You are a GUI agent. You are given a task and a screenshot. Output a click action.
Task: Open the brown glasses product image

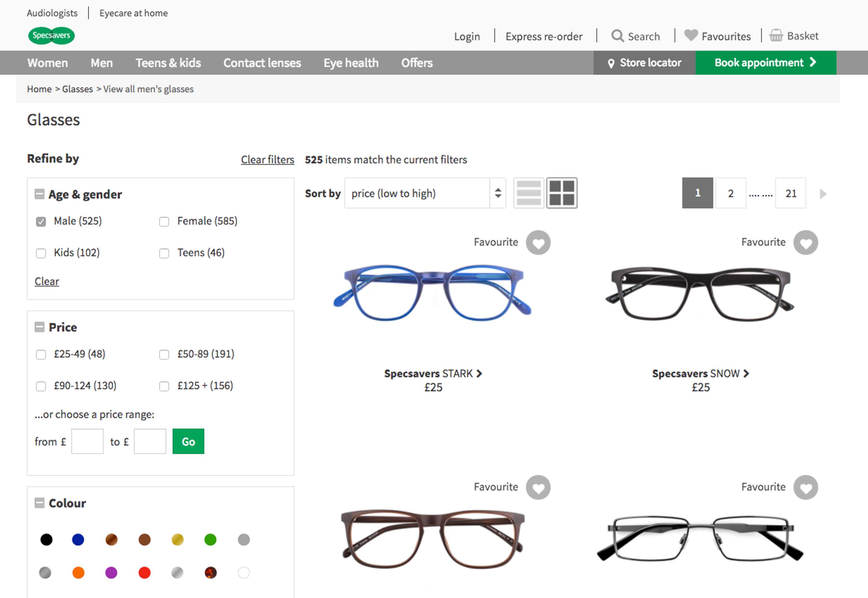433,539
